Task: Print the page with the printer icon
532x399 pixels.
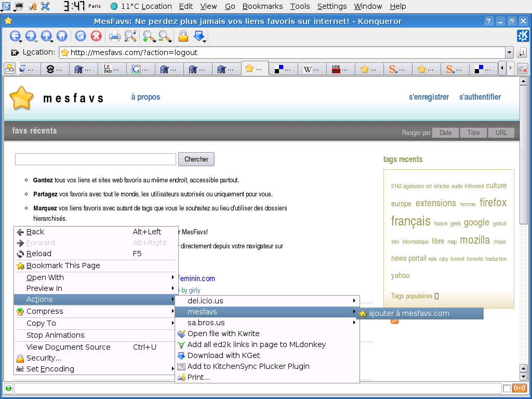Action: point(115,36)
